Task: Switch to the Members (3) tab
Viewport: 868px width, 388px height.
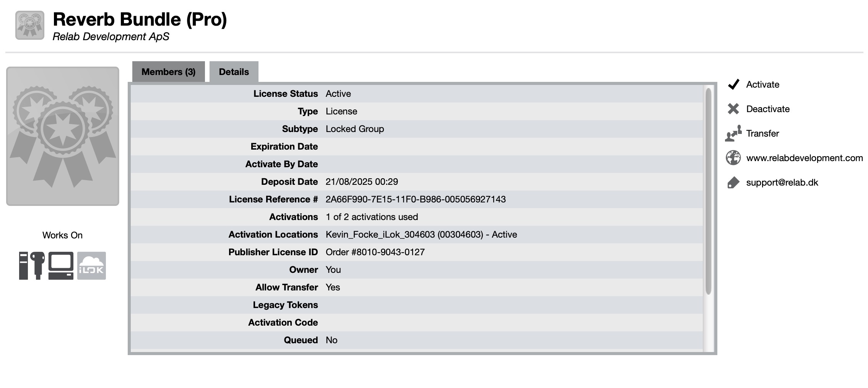Action: (x=169, y=72)
